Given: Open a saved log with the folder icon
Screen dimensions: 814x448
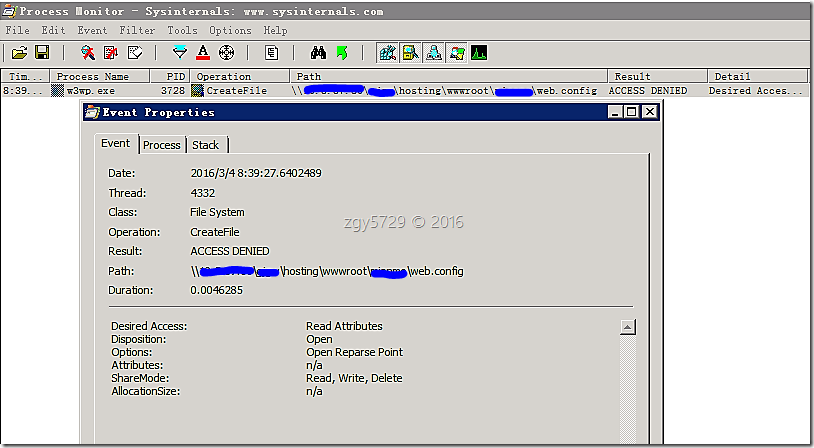Looking at the screenshot, I should (19, 52).
